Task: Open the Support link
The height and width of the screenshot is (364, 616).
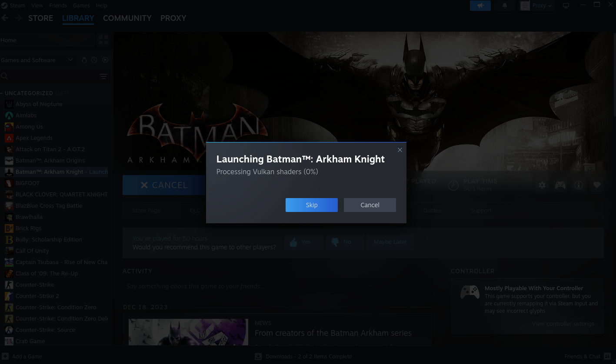Action: [x=481, y=211]
